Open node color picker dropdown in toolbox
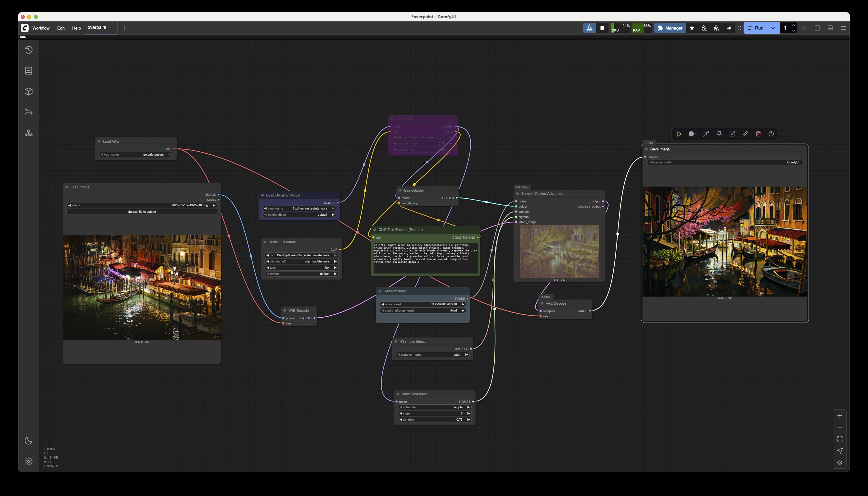 point(693,134)
